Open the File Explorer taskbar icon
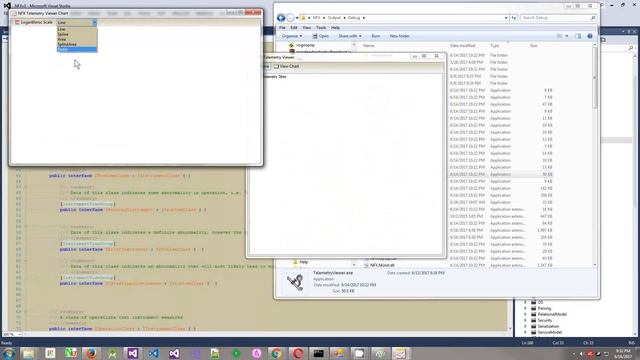Viewport: 640px width, 360px height. pyautogui.click(x=29, y=353)
